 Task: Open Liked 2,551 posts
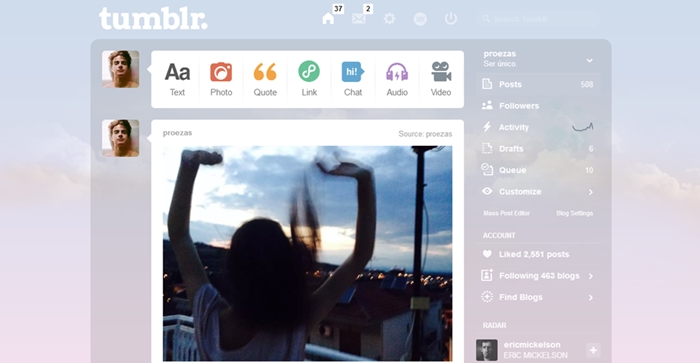tap(538, 255)
